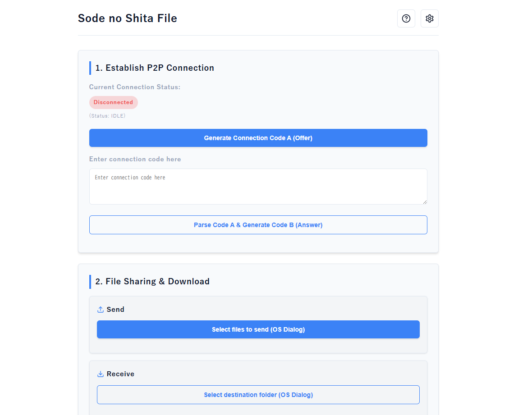Click the Sode no Shita File title

pos(128,18)
